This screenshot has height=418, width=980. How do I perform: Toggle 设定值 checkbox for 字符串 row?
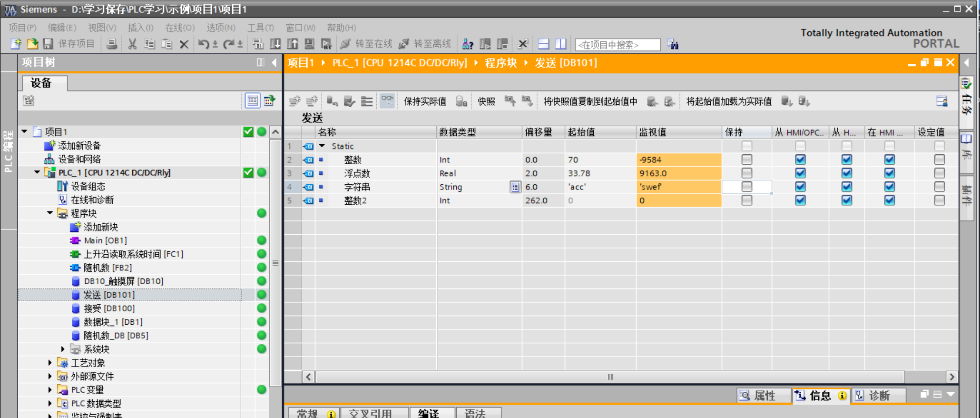[940, 187]
